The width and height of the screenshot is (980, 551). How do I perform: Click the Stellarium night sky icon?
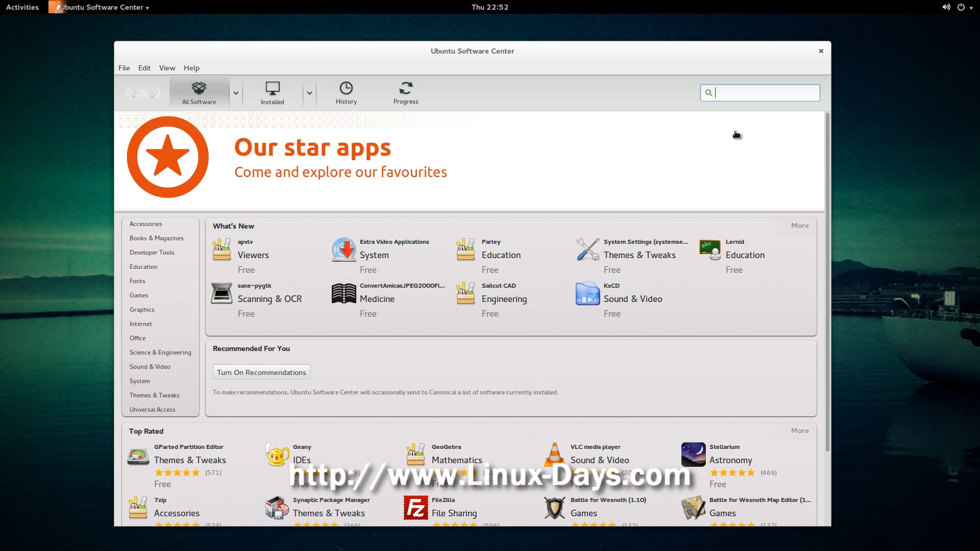tap(693, 455)
